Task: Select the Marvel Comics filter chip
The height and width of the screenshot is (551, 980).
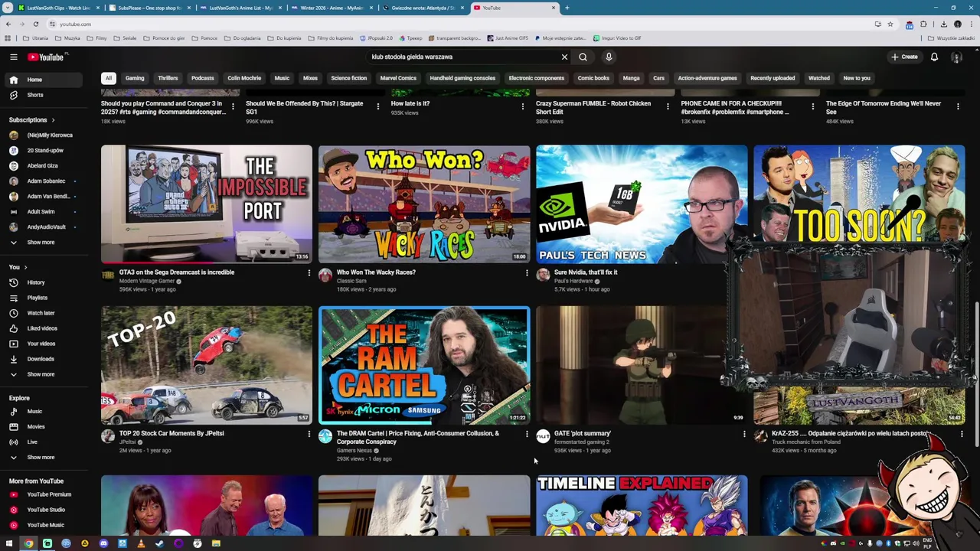Action: point(398,78)
